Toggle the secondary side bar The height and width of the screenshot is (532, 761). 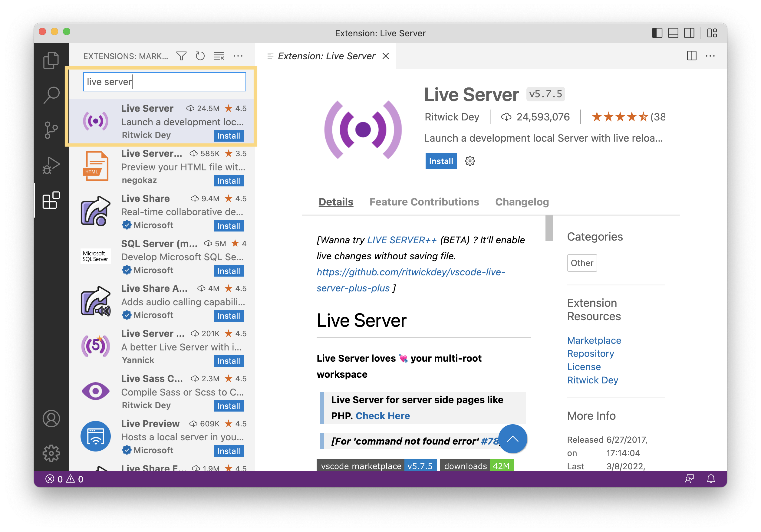(x=689, y=33)
